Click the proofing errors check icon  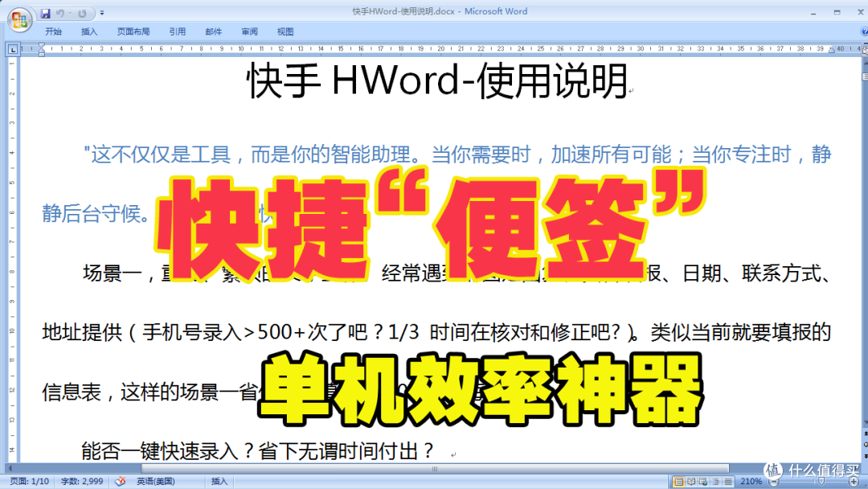(120, 481)
